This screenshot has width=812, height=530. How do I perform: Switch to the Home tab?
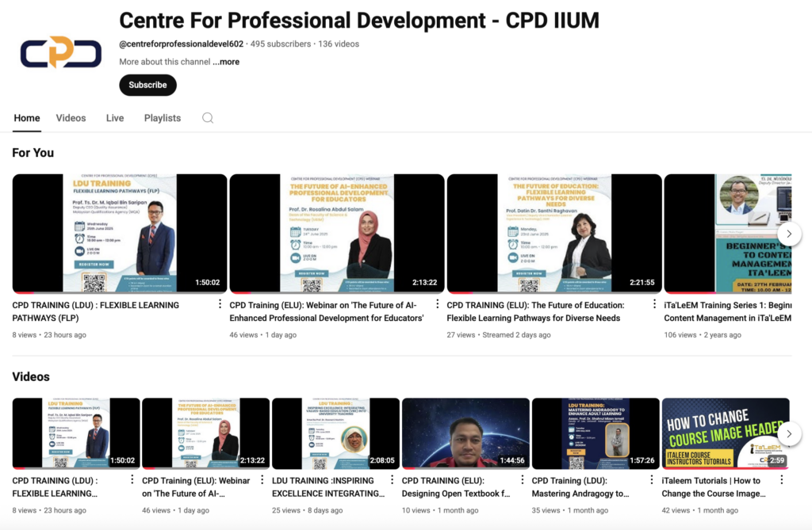(27, 118)
